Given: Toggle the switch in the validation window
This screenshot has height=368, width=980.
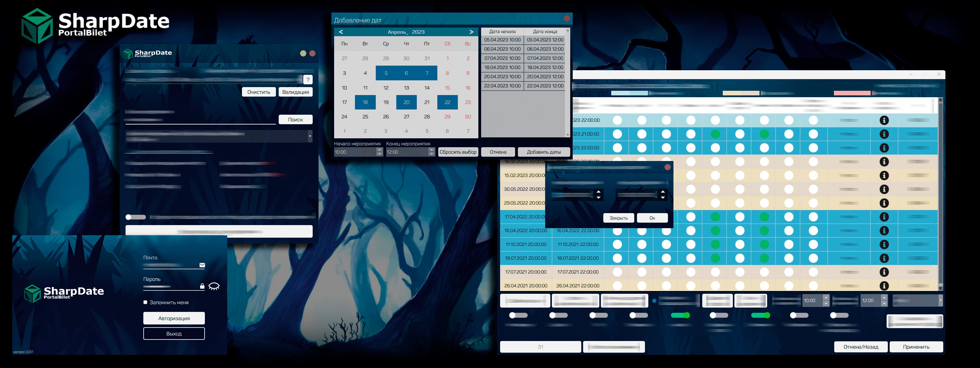Looking at the screenshot, I should (136, 217).
